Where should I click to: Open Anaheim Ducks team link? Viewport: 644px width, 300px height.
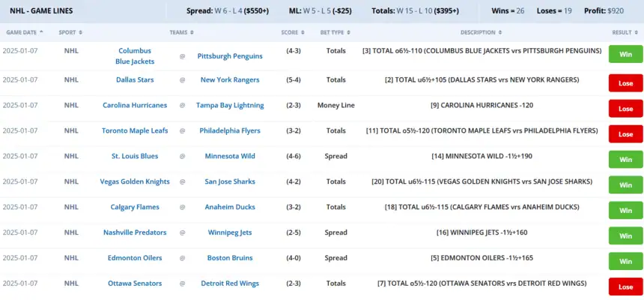(x=230, y=208)
